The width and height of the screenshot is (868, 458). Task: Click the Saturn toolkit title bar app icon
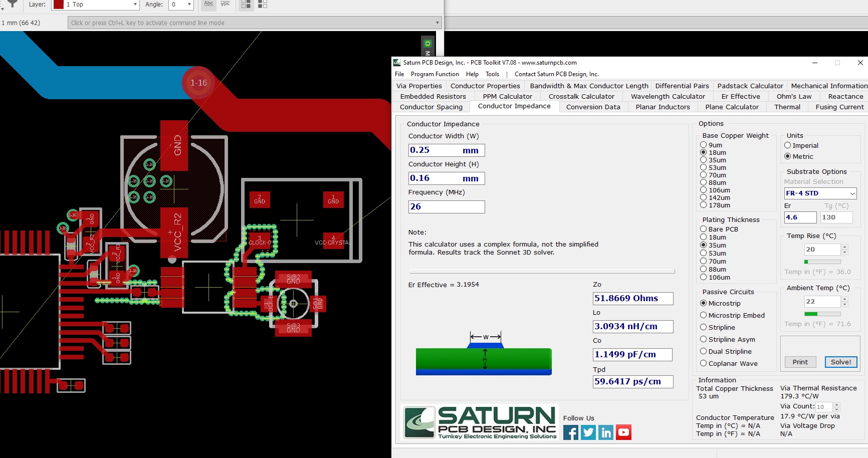pos(397,63)
